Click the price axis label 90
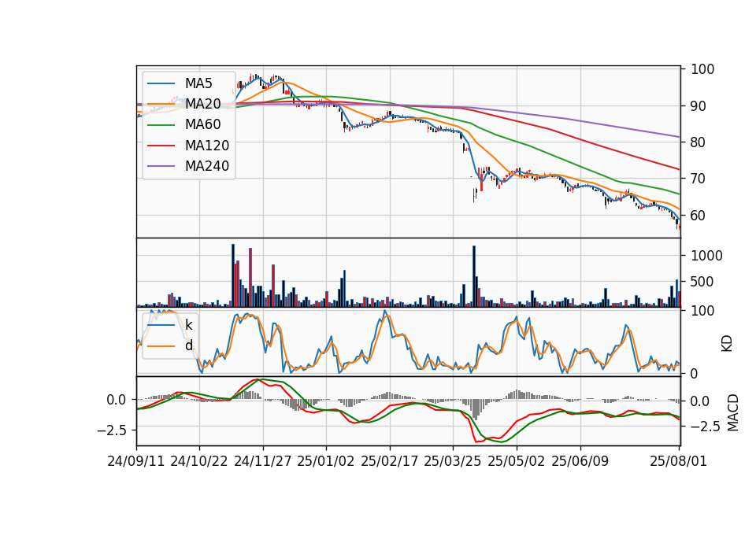 pos(699,106)
